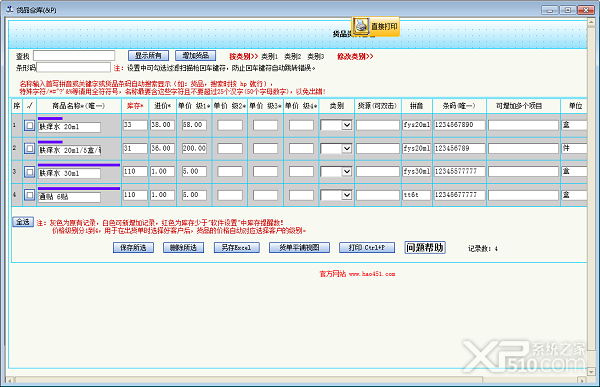The height and width of the screenshot is (387, 600).
Task: Click the pinyin field fys30ml
Action: tap(417, 171)
